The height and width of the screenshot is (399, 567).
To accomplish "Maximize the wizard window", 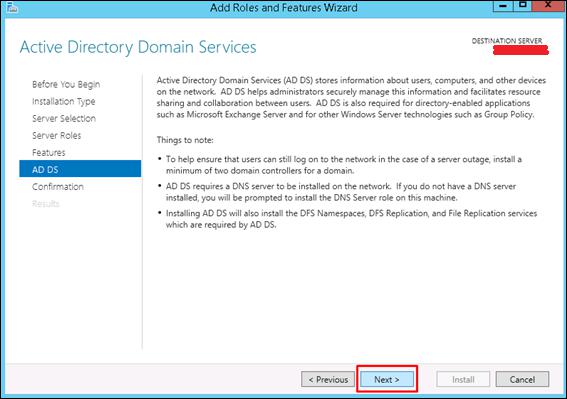I will coord(523,5).
